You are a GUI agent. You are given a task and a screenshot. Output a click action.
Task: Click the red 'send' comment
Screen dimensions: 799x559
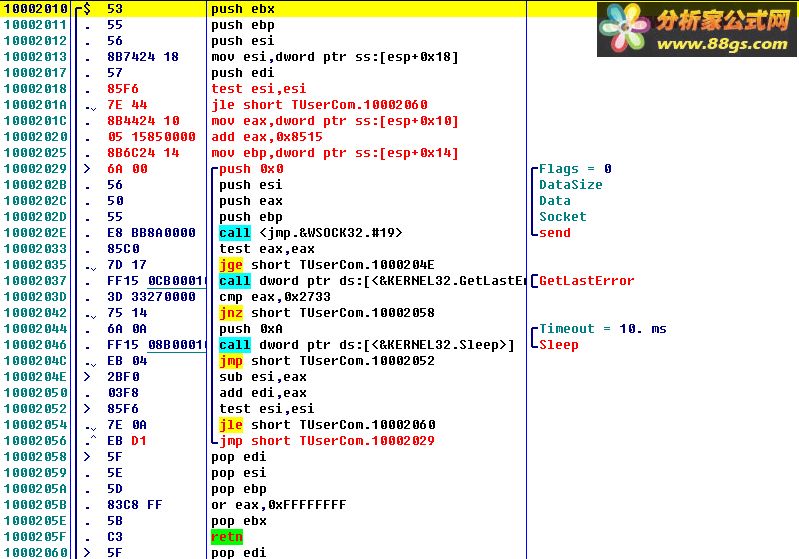[555, 233]
